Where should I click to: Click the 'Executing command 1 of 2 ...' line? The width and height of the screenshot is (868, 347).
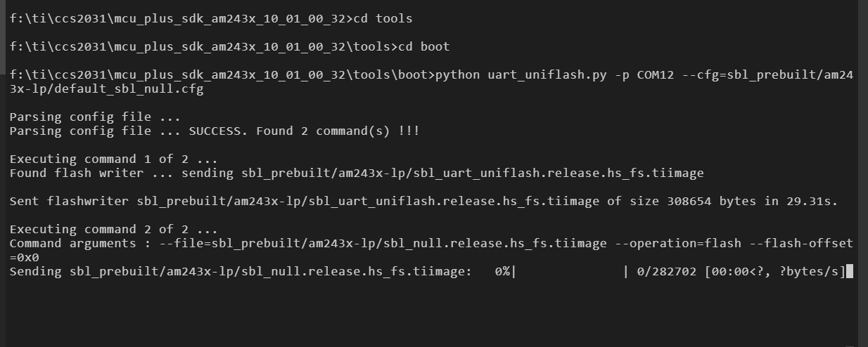(x=113, y=159)
